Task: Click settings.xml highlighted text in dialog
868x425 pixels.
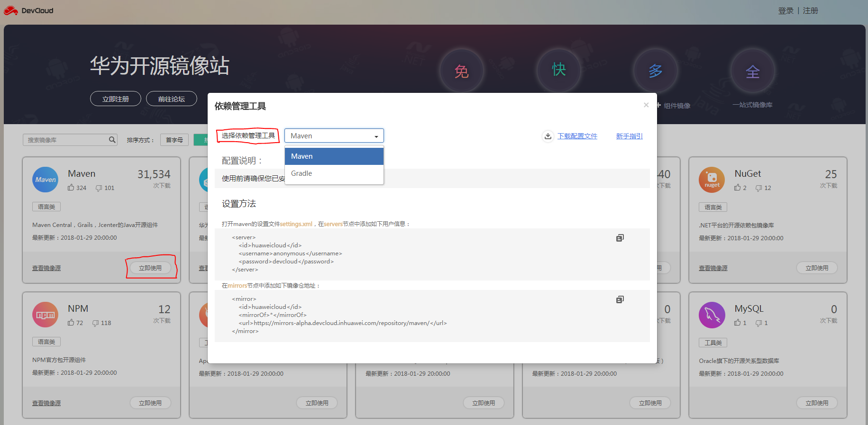Action: pyautogui.click(x=296, y=224)
